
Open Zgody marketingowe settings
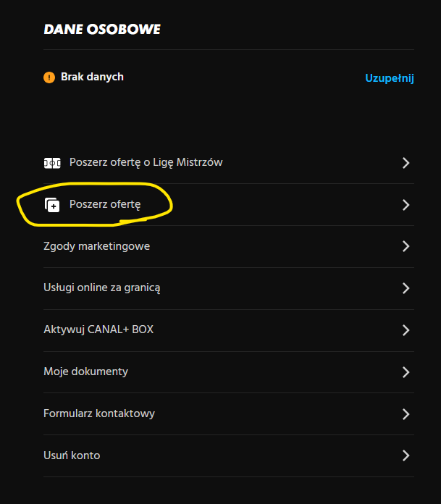[96, 246]
